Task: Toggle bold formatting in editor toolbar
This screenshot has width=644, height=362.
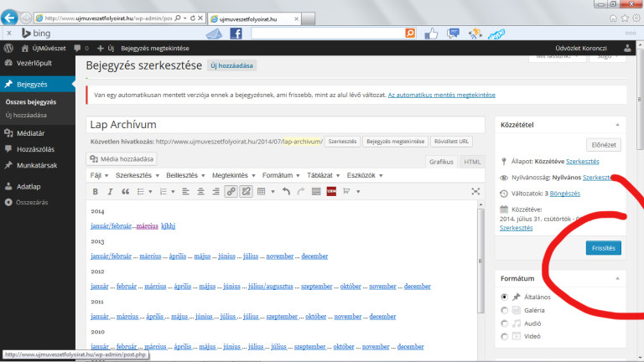Action: [x=96, y=192]
